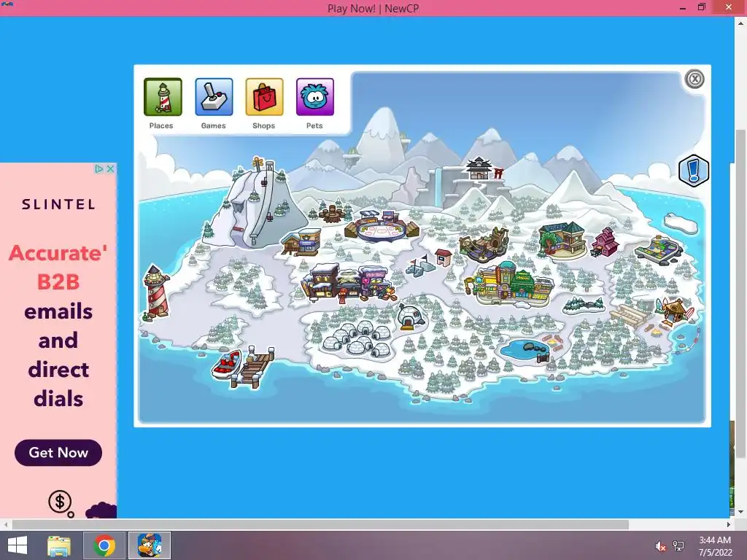This screenshot has width=747, height=560.
Task: Visit the Mine shack near Snow Forts
Action: click(444, 257)
